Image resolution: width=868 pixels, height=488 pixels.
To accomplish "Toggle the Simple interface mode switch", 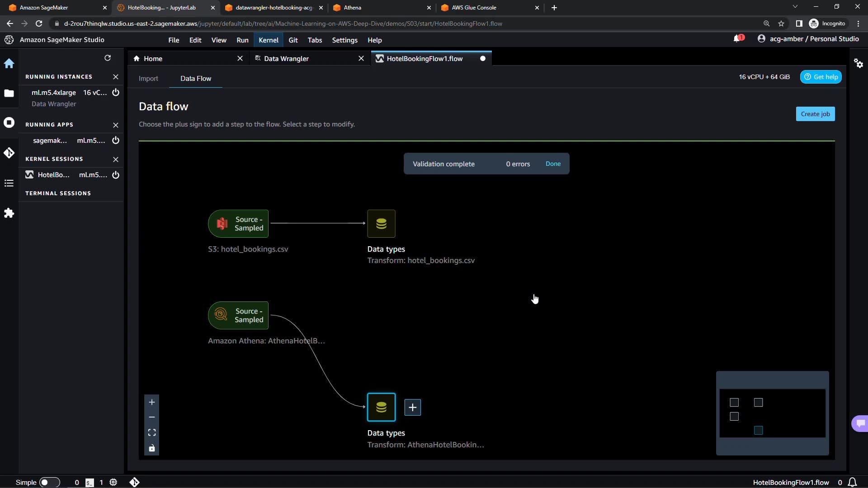I will 49,482.
